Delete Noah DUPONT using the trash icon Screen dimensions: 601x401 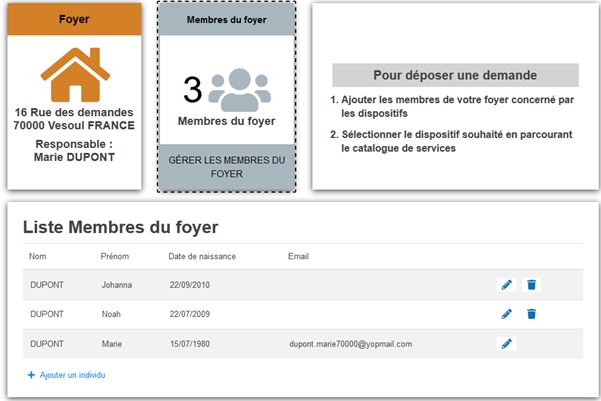click(531, 314)
